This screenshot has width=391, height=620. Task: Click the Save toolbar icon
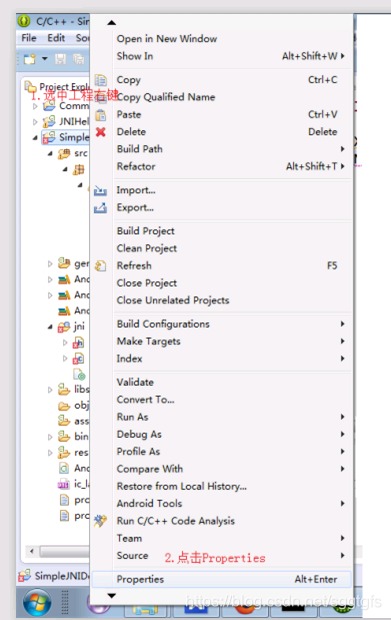click(x=60, y=59)
